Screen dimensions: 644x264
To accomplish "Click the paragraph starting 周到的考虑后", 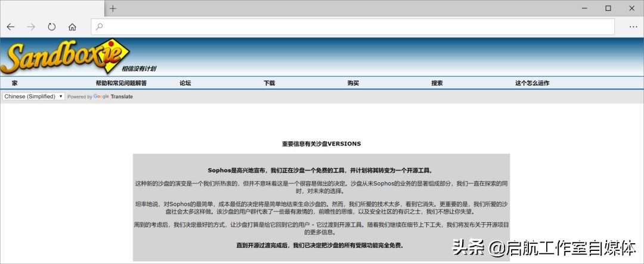I will click(321, 229).
